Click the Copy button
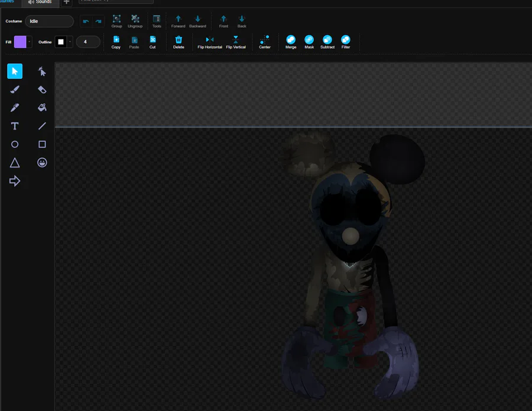The height and width of the screenshot is (411, 532). click(116, 43)
